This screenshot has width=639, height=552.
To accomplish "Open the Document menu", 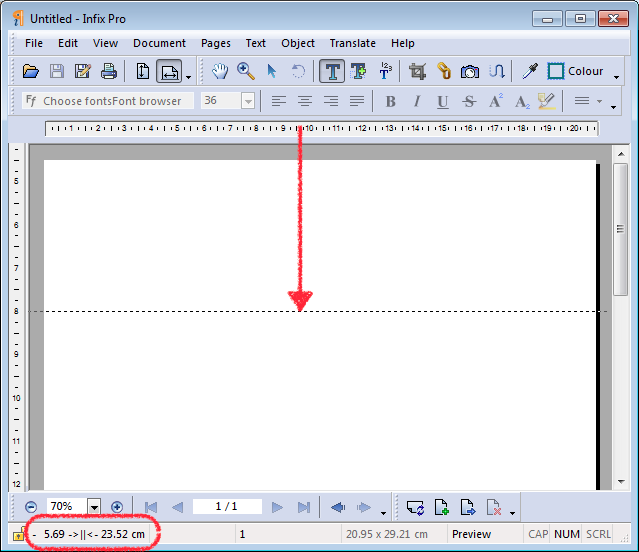I will [159, 43].
